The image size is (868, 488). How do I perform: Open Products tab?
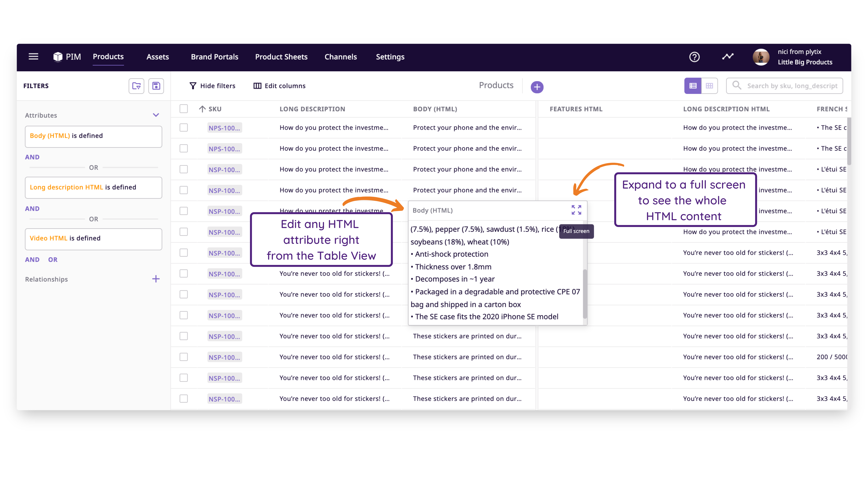pyautogui.click(x=108, y=57)
